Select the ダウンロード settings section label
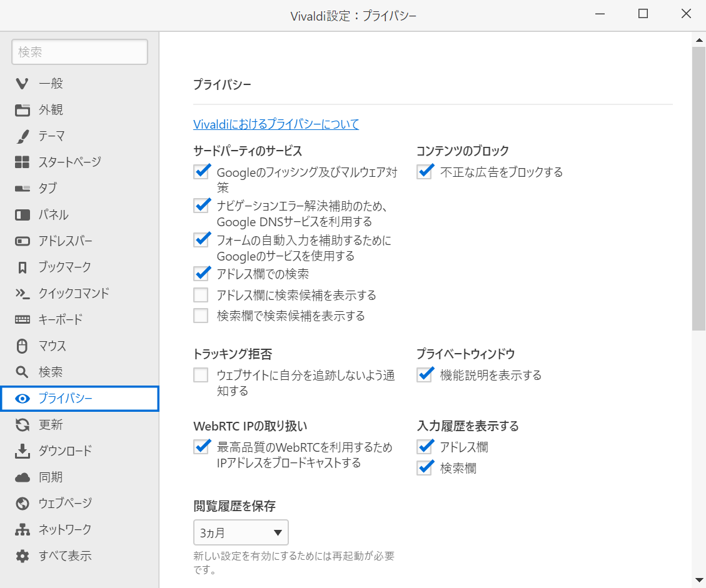Viewport: 706px width, 588px height. [x=65, y=451]
